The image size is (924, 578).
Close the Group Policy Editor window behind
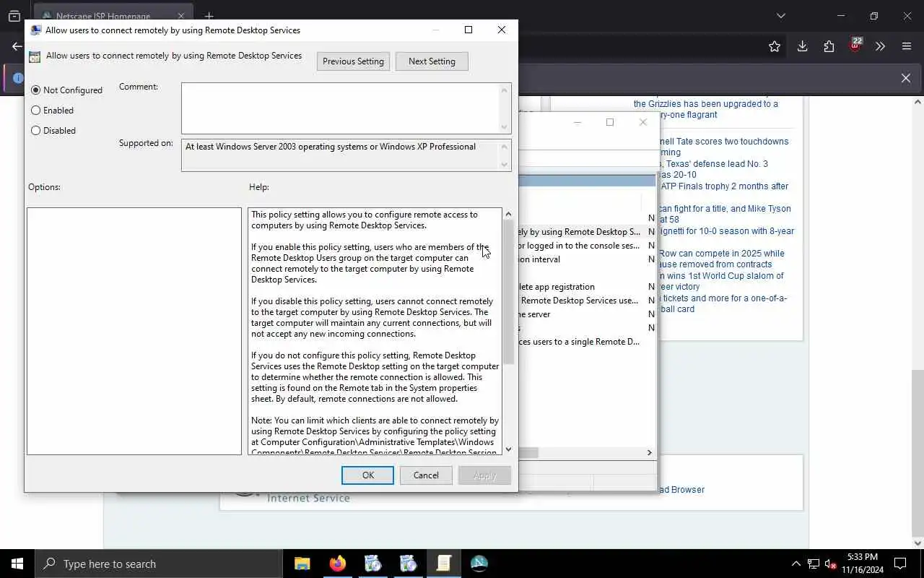(643, 122)
